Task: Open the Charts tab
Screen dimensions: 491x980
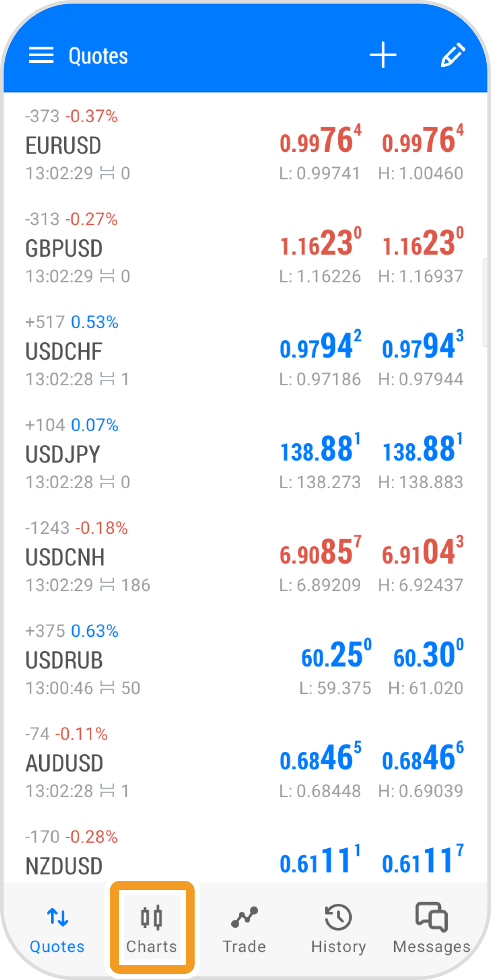Action: click(152, 926)
